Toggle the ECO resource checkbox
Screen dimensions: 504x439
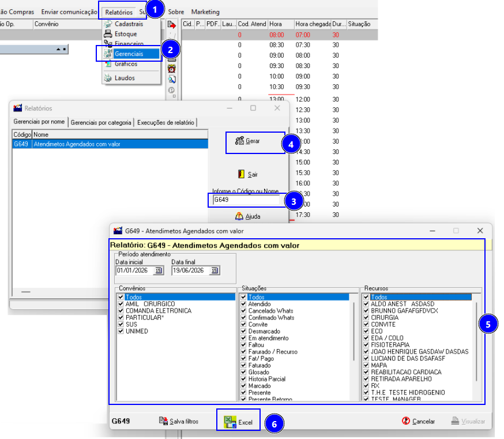(366, 331)
